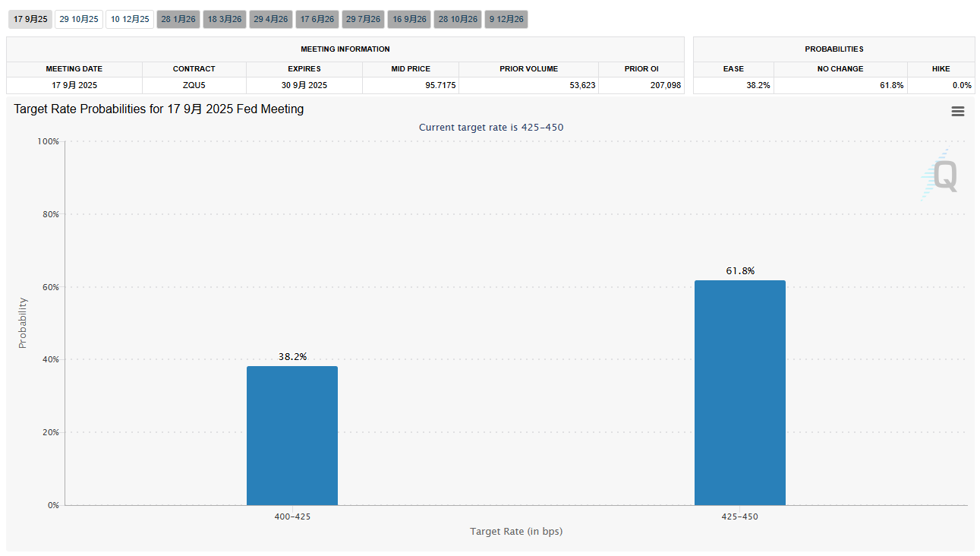The image size is (980, 556).
Task: Click the ZQU5 contract cell
Action: pyautogui.click(x=194, y=85)
